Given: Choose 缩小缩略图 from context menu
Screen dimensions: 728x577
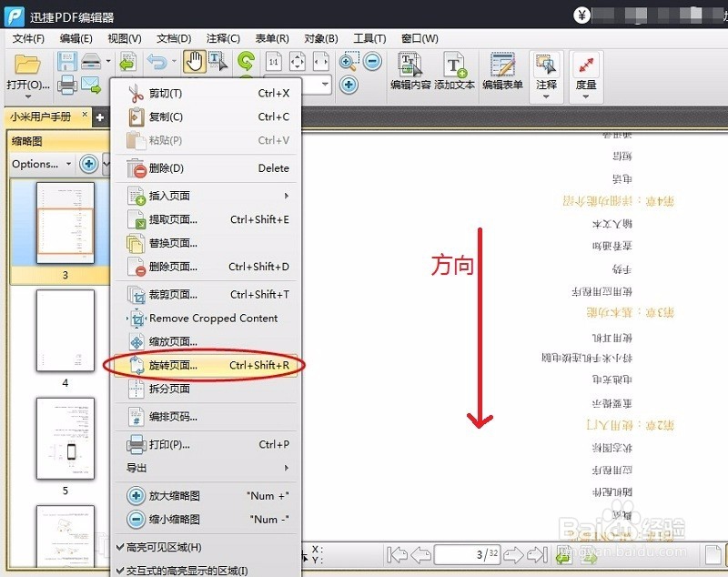Looking at the screenshot, I should pos(206,520).
